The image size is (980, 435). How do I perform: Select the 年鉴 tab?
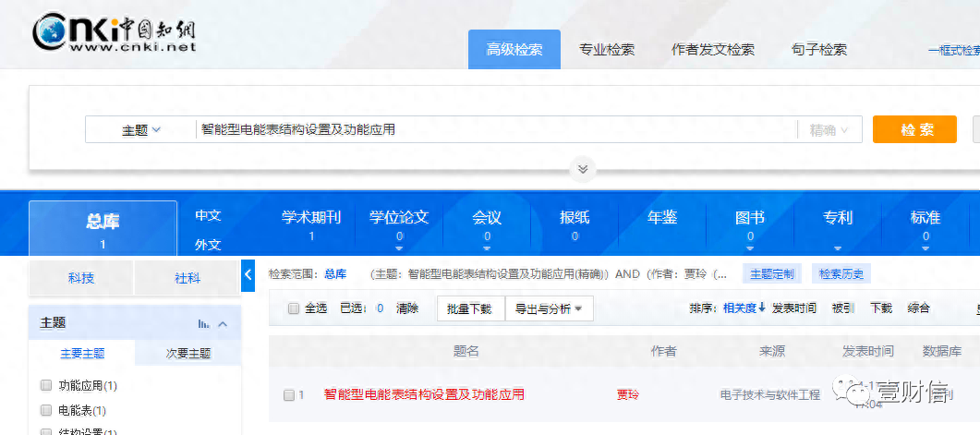(x=662, y=218)
